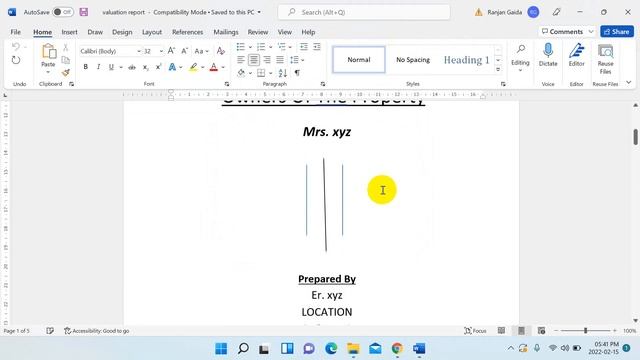640x360 pixels.
Task: Open the File menu
Action: pyautogui.click(x=16, y=32)
